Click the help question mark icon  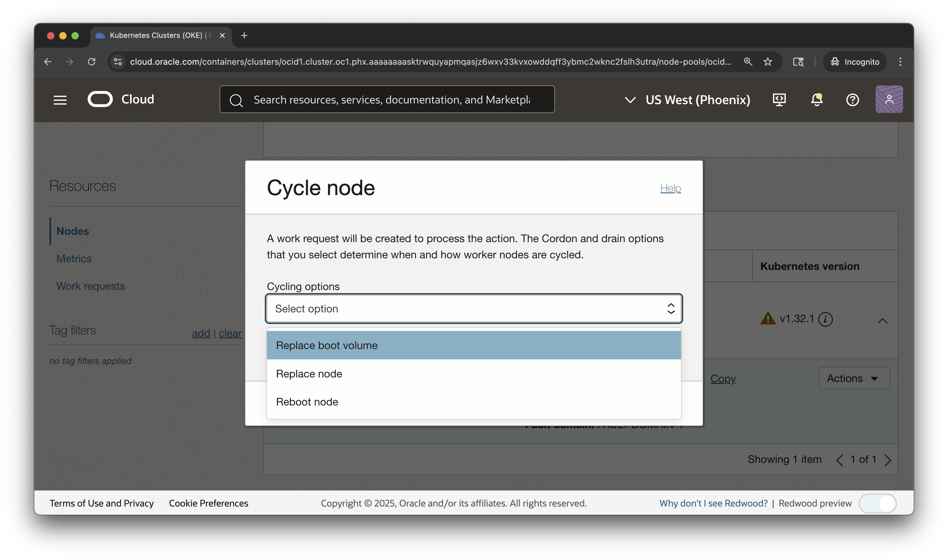pyautogui.click(x=852, y=100)
